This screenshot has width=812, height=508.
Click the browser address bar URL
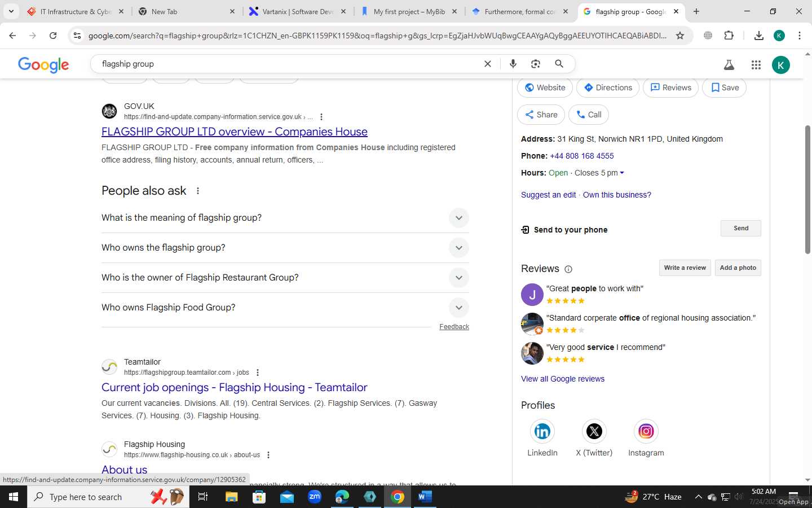378,36
